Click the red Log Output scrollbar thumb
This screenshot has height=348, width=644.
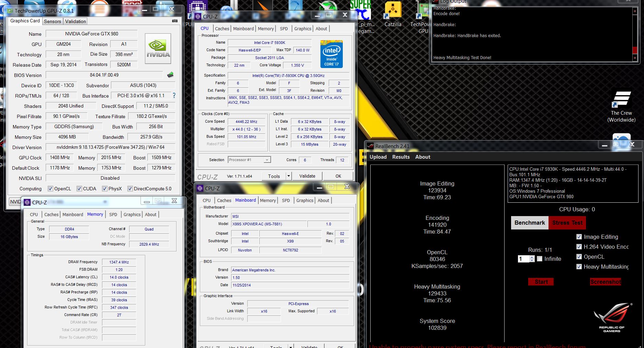pos(635,50)
